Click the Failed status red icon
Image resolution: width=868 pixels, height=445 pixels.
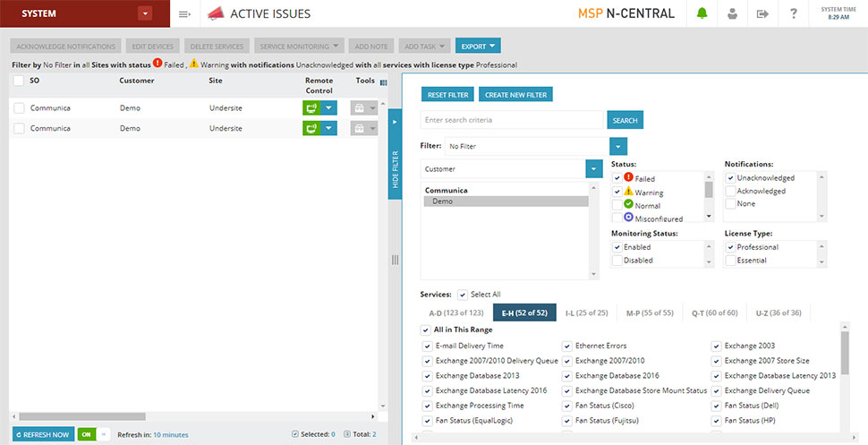628,177
